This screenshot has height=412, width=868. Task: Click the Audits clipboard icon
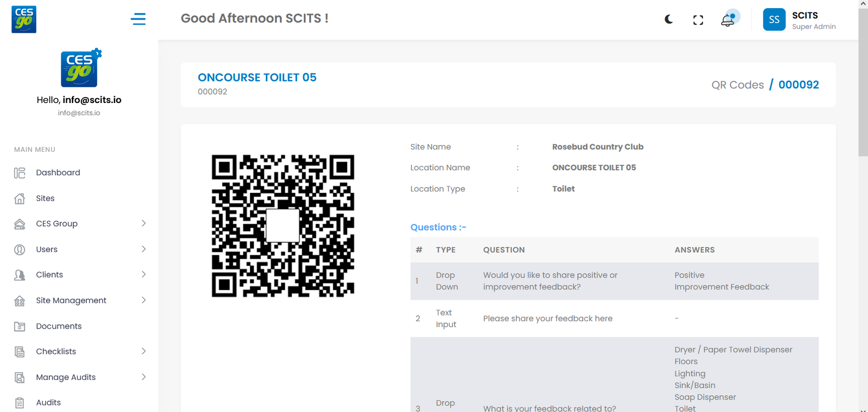20,403
